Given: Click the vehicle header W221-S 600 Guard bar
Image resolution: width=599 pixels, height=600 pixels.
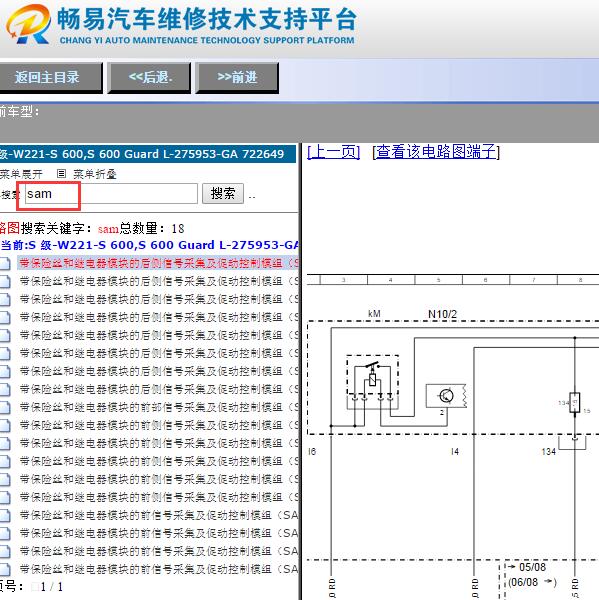Looking at the screenshot, I should [148, 154].
